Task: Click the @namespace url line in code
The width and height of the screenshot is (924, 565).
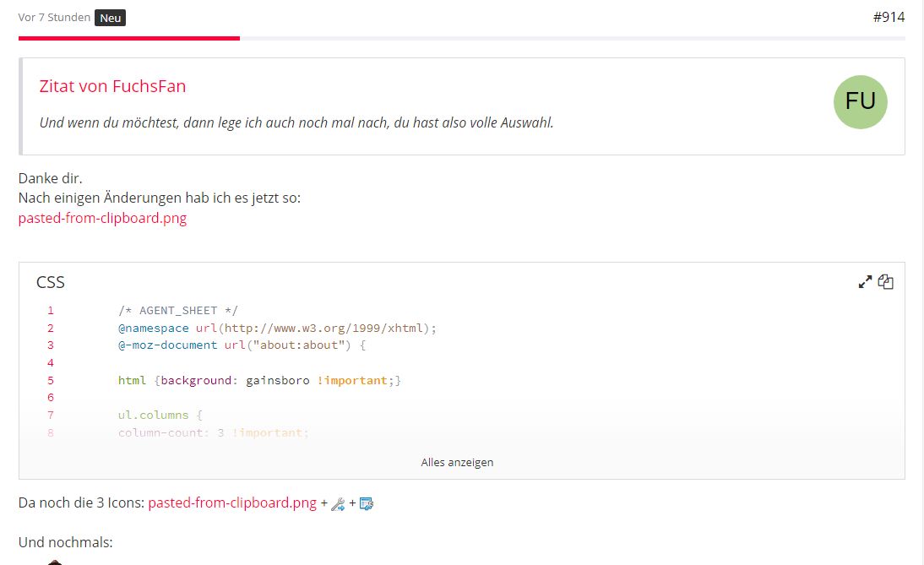Action: 277,328
